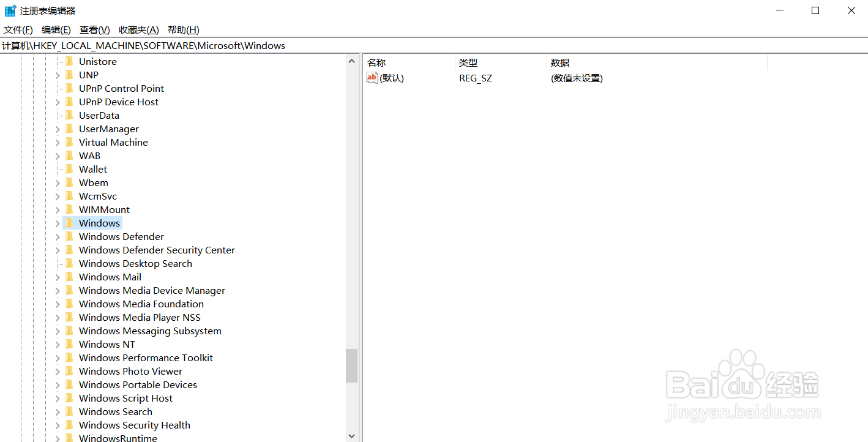Select the Windows Messaging Subsystem key

150,331
